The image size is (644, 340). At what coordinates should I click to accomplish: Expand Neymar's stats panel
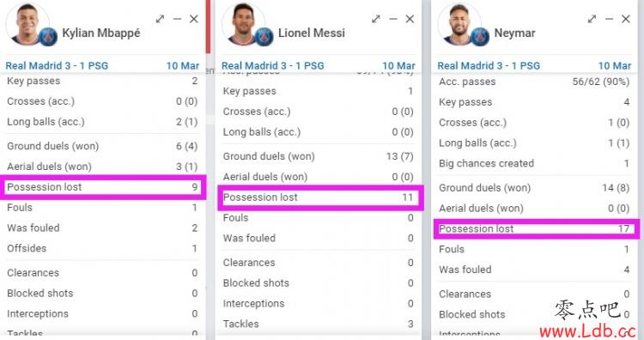pos(592,19)
